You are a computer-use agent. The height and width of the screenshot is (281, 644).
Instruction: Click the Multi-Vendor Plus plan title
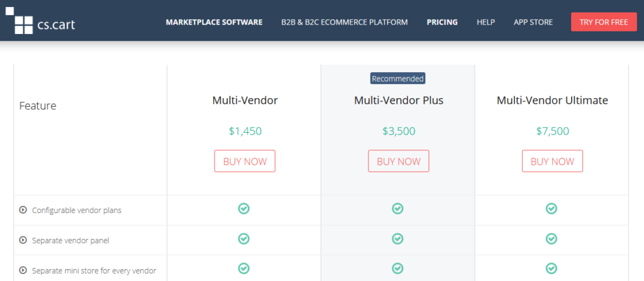pos(399,100)
